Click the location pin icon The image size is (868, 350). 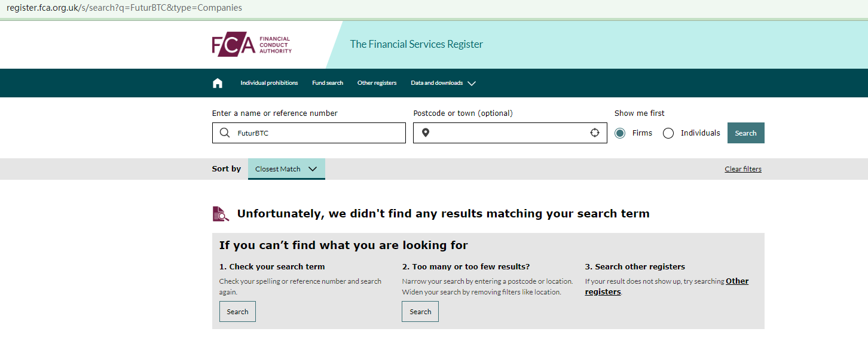(x=426, y=133)
